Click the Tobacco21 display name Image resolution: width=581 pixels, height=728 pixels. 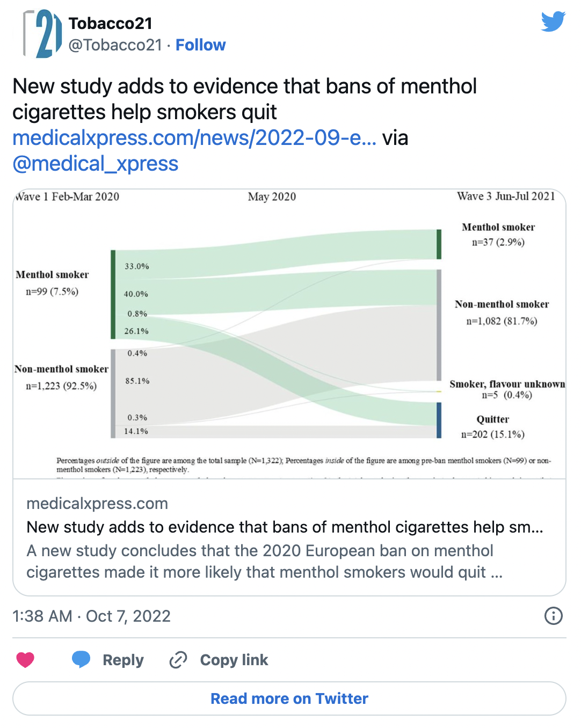(111, 23)
